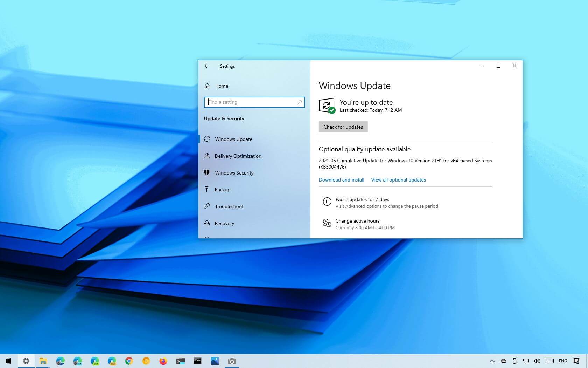Expand hidden icons in the system tray
The width and height of the screenshot is (588, 368).
click(492, 361)
